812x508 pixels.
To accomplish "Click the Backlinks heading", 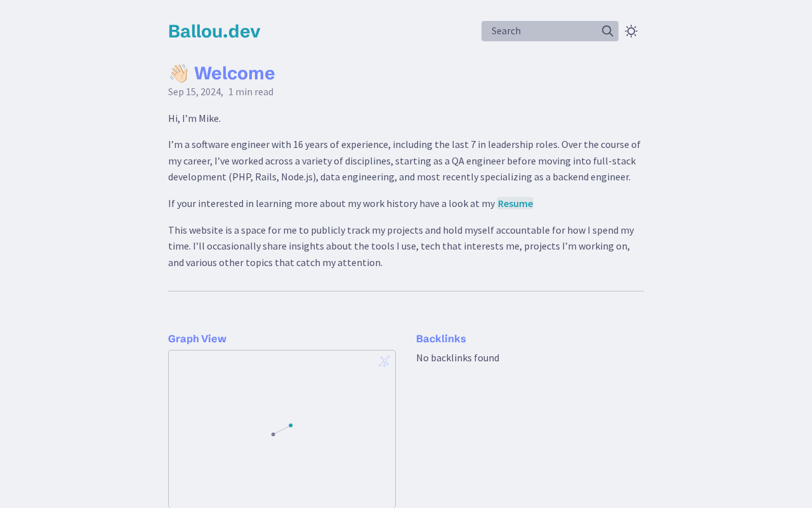I will click(441, 339).
